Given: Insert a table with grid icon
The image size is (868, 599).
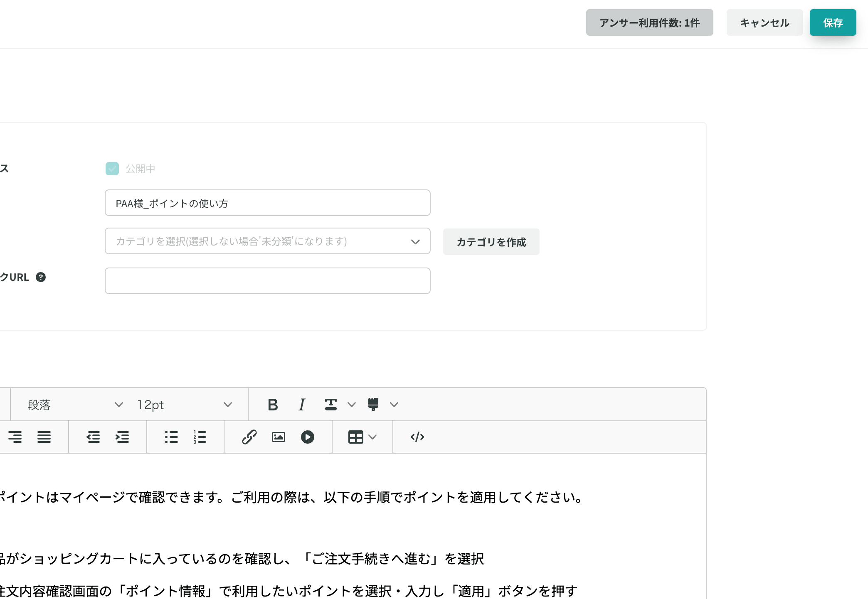Looking at the screenshot, I should point(356,437).
